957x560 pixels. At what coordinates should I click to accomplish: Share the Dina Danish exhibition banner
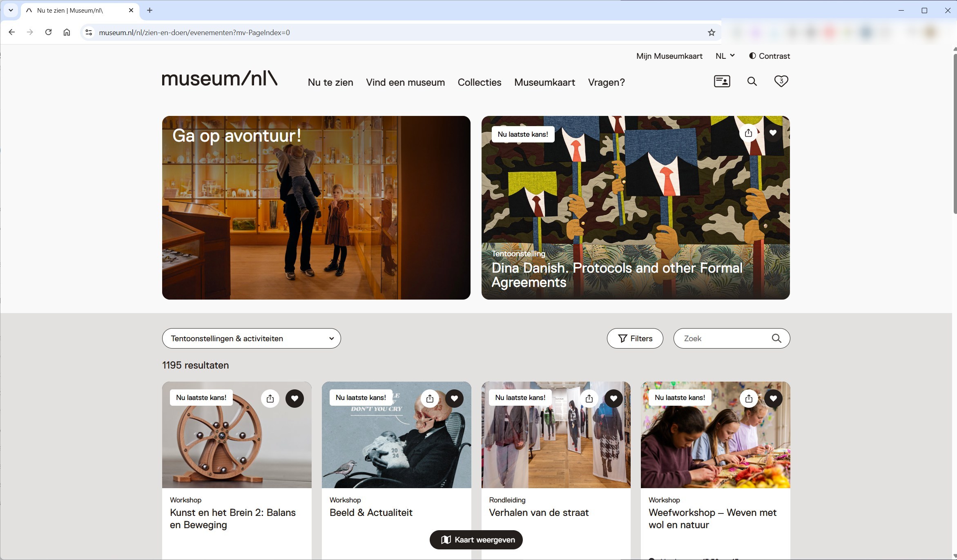[748, 133]
